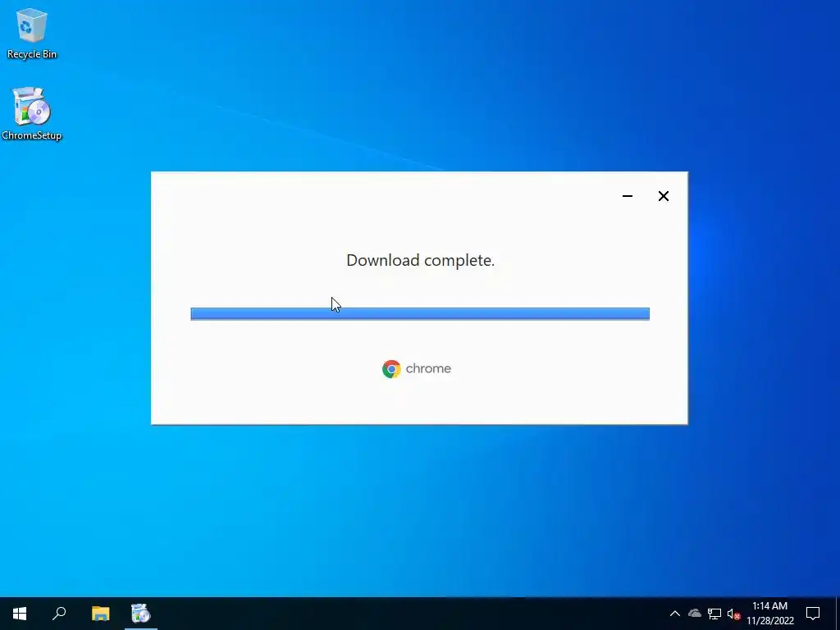This screenshot has height=630, width=840.
Task: Launch File Explorer from taskbar
Action: [100, 614]
